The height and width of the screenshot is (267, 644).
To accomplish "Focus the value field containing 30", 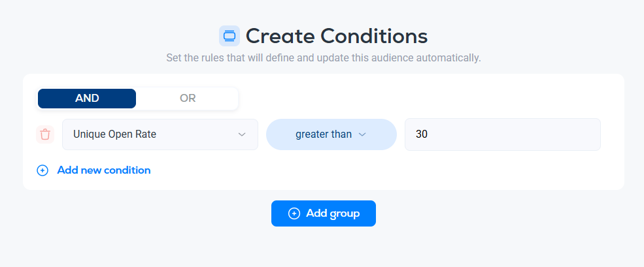I will coord(502,134).
